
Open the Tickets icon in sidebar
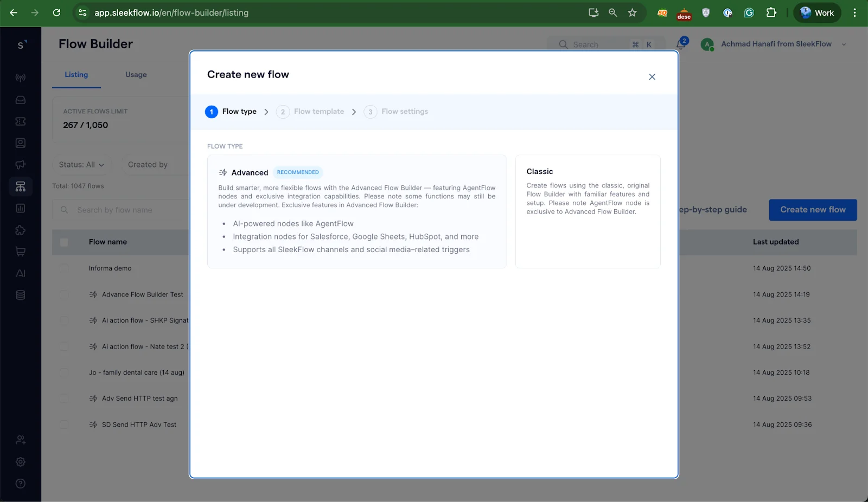pyautogui.click(x=21, y=121)
